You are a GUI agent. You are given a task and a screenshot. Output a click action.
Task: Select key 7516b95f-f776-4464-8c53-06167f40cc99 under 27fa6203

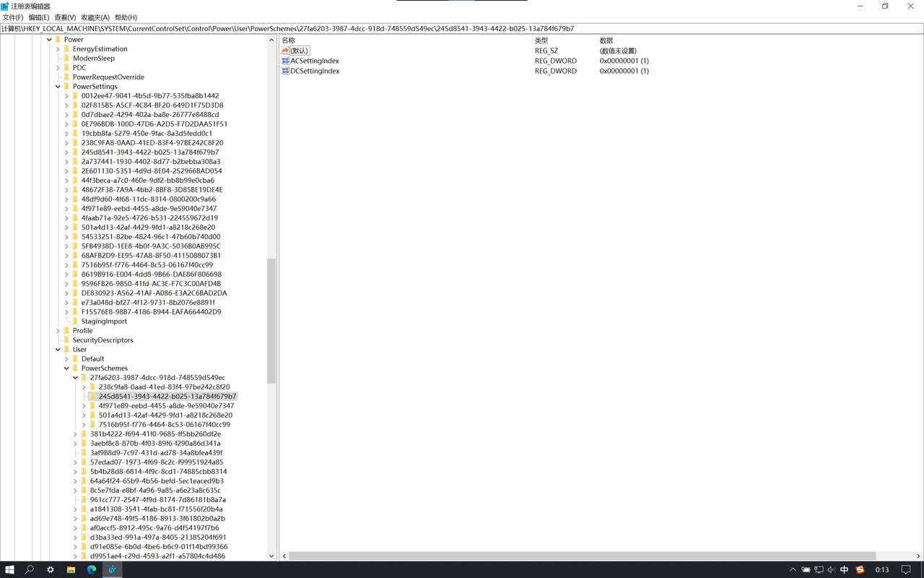(x=165, y=425)
